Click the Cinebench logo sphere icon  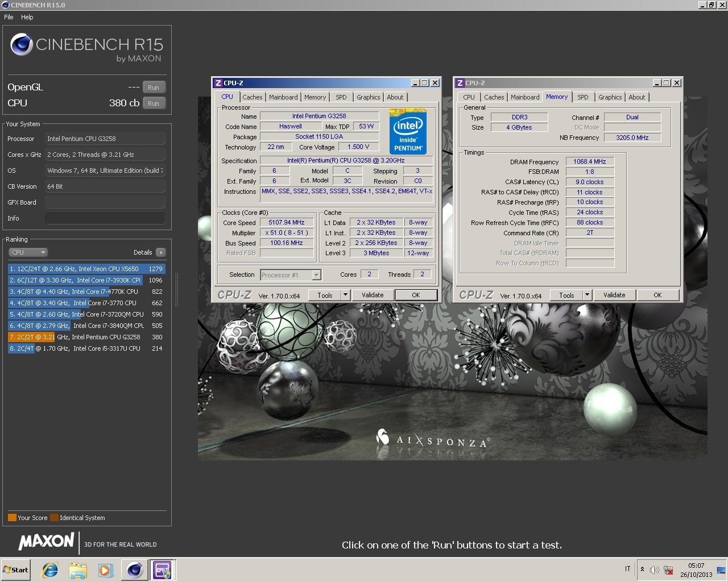coord(22,44)
